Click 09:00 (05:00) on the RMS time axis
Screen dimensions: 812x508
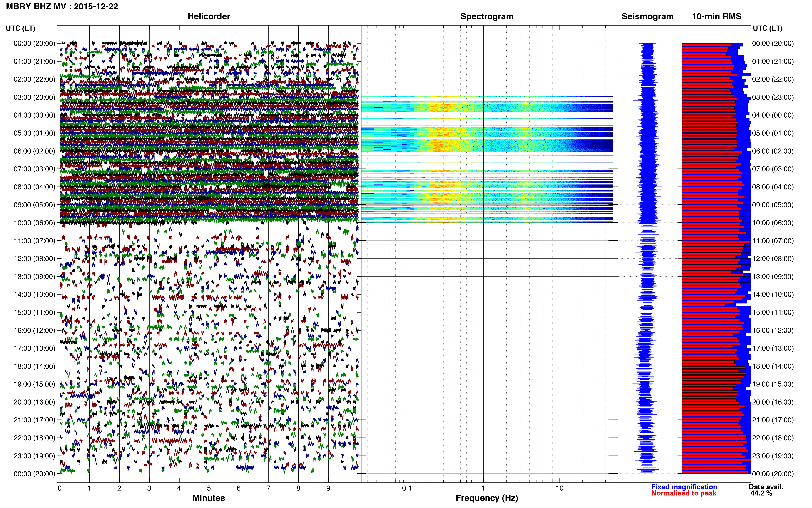(773, 205)
